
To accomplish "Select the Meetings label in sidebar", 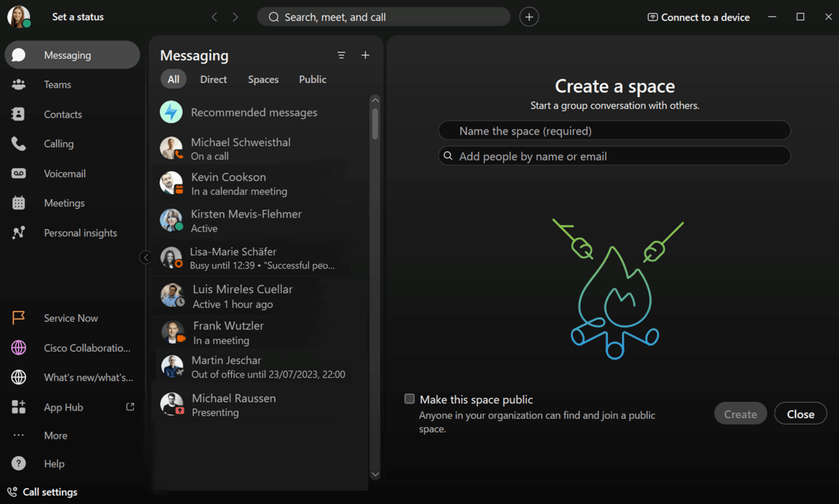I will coord(64,203).
